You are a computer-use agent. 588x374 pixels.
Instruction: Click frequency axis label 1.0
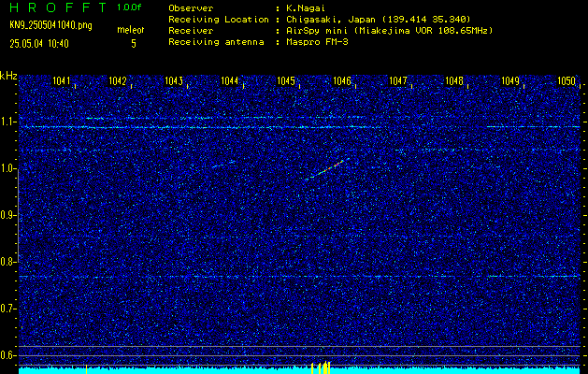(x=7, y=169)
